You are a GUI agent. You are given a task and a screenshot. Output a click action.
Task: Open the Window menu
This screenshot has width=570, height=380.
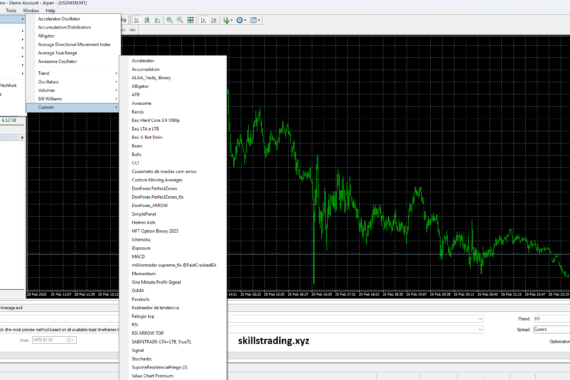point(31,11)
